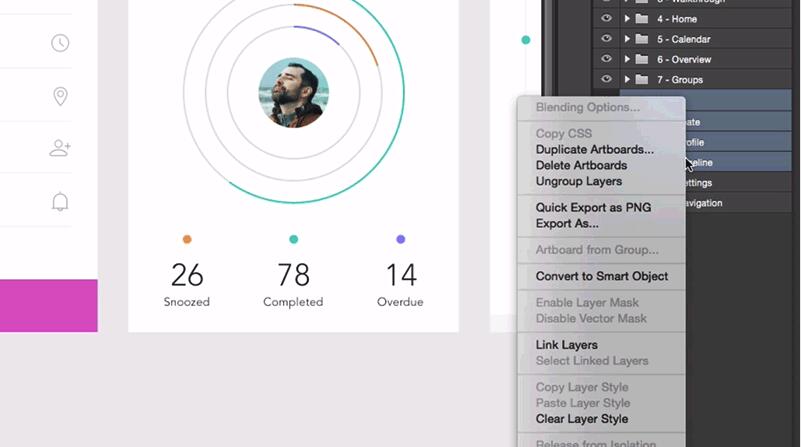Click the teal Completed legend dot
The image size is (801, 447).
(294, 239)
